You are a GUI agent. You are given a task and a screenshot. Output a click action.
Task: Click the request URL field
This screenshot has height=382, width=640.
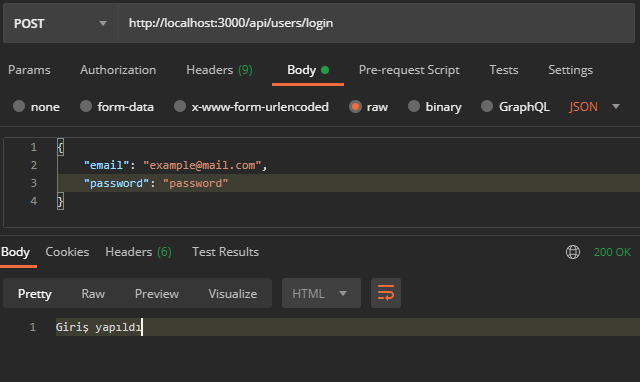tap(376, 23)
